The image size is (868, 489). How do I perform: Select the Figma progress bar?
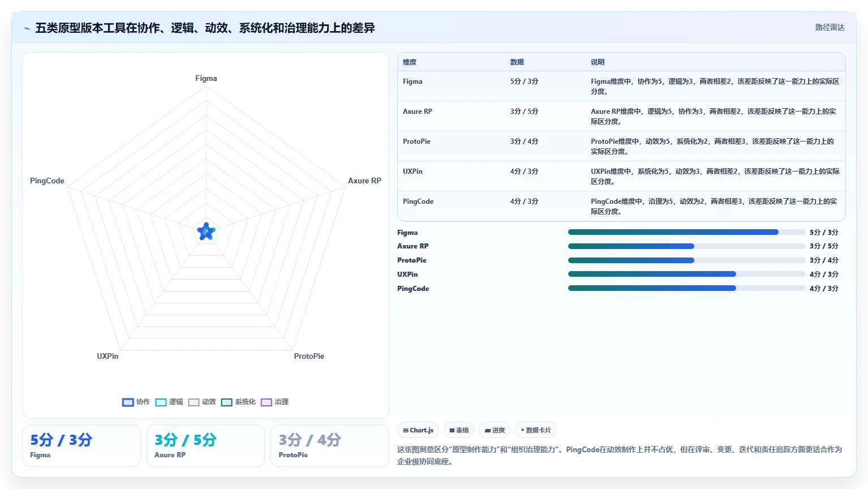686,232
